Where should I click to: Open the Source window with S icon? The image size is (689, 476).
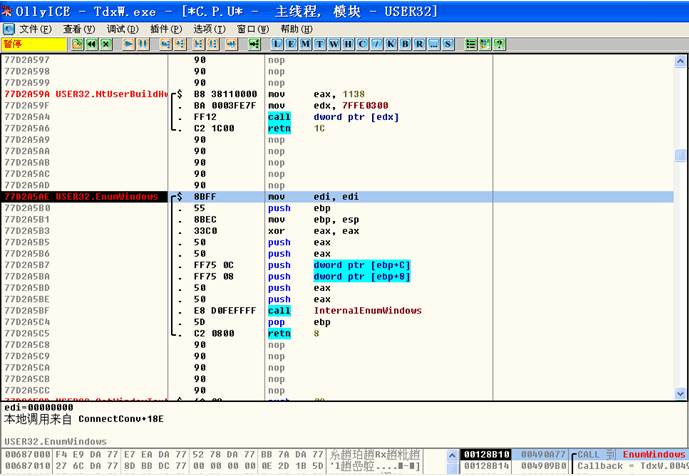448,44
